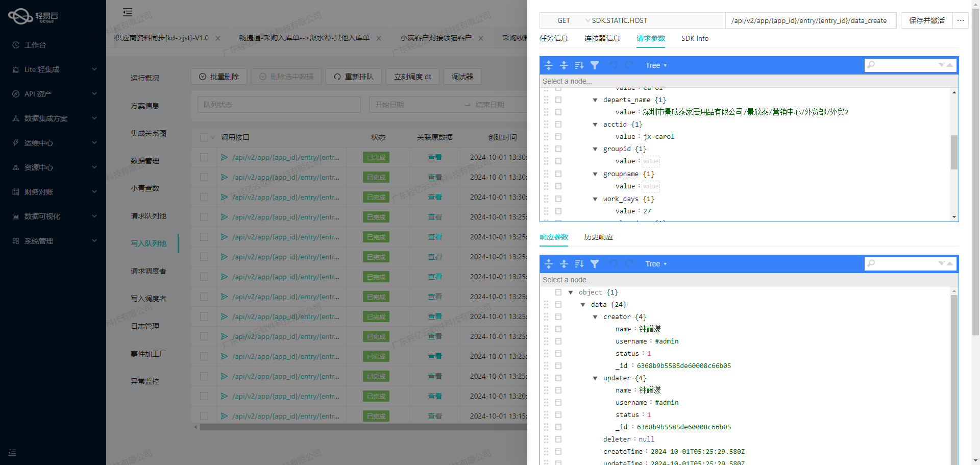Close the 供应商资料同步 tab
This screenshot has height=465, width=980.
[x=218, y=38]
